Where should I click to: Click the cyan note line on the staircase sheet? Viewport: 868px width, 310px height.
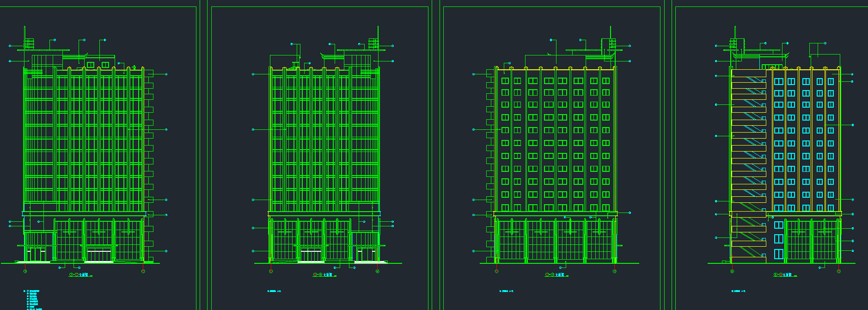click(x=738, y=291)
